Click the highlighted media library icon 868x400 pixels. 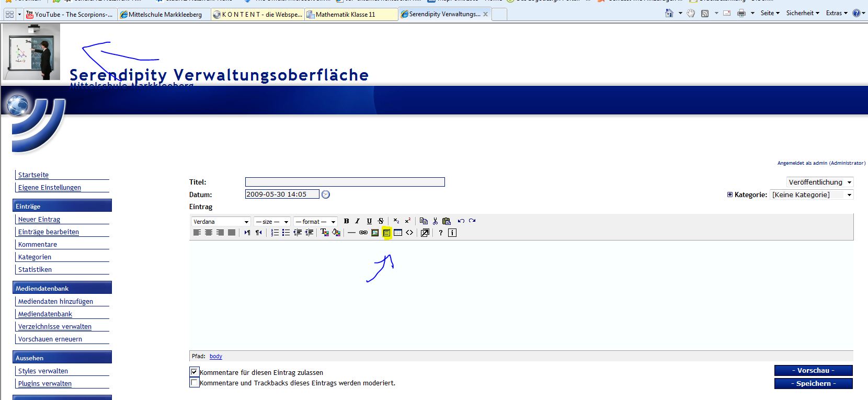[x=386, y=233]
